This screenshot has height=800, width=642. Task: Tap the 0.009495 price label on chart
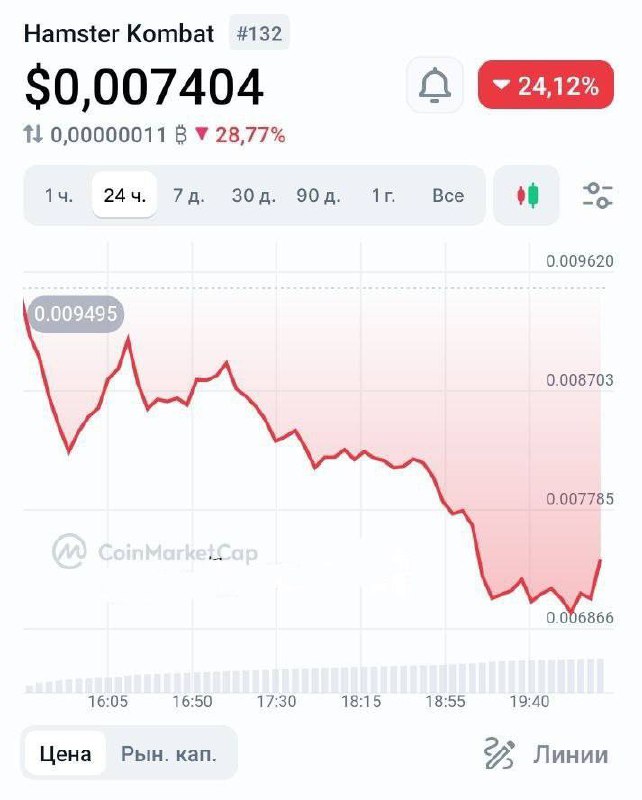(x=76, y=314)
